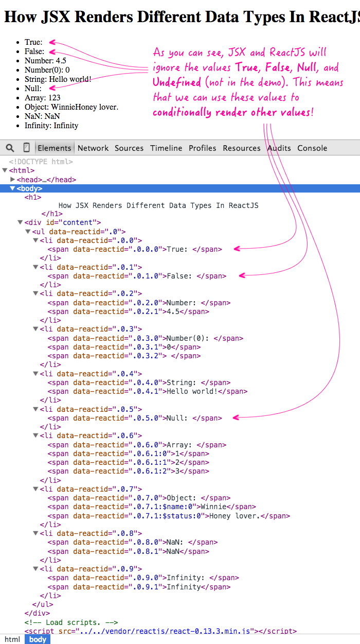This screenshot has height=644, width=360.
Task: Select span .0.0.0 with True:
Action: (135, 249)
